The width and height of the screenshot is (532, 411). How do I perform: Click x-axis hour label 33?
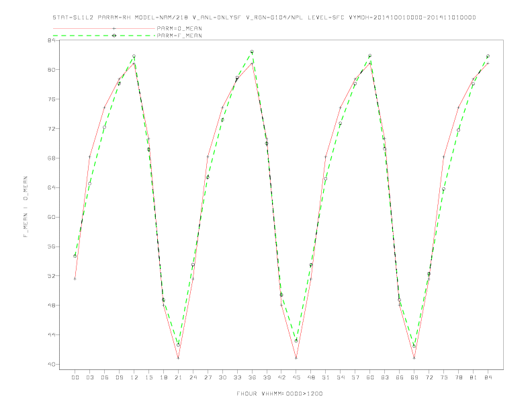pos(237,377)
